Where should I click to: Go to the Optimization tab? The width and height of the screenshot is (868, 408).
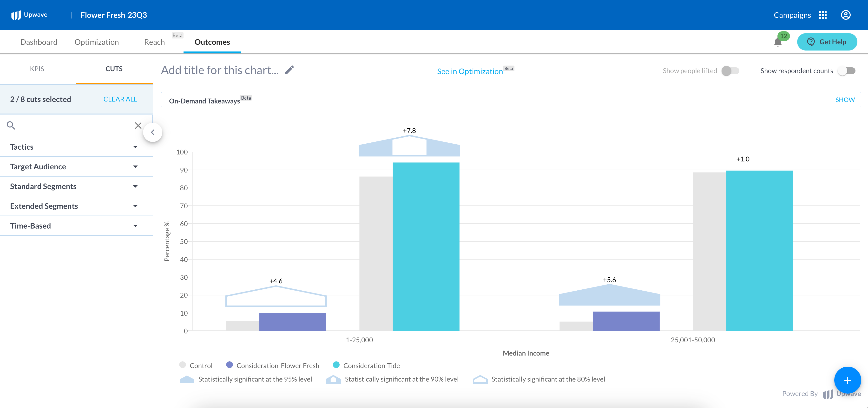tap(96, 42)
